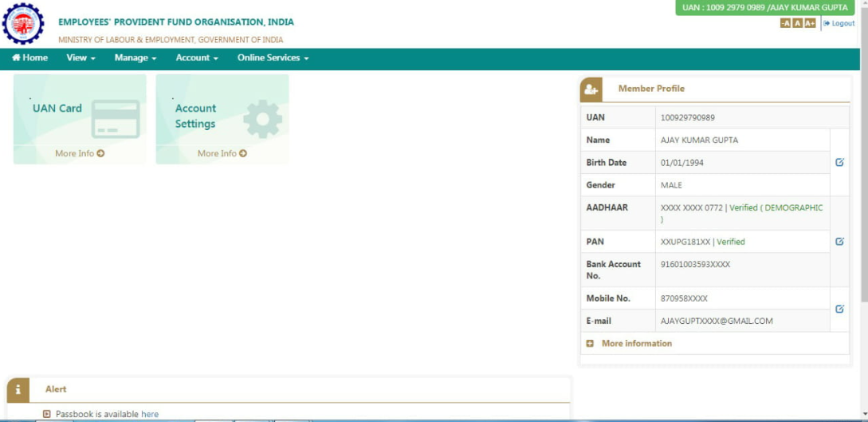Click the EPFO logo emblem
Image resolution: width=868 pixels, height=422 pixels.
24,24
